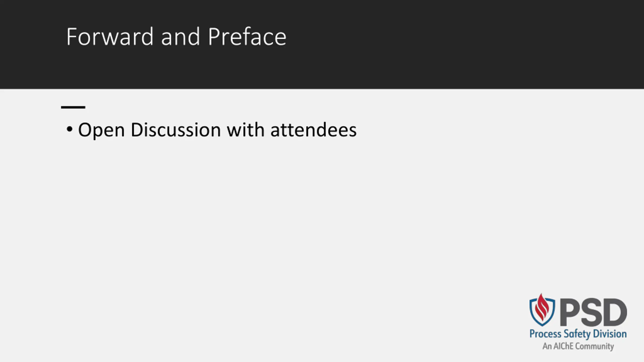Click the bullet dot before Open Discussion
Image resolution: width=644 pixels, height=362 pixels.
click(69, 129)
